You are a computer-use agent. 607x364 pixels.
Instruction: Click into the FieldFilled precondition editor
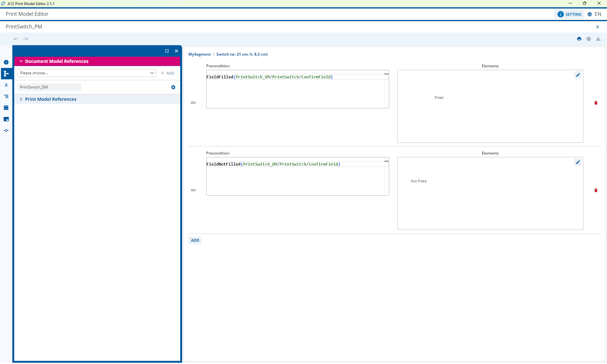click(297, 89)
